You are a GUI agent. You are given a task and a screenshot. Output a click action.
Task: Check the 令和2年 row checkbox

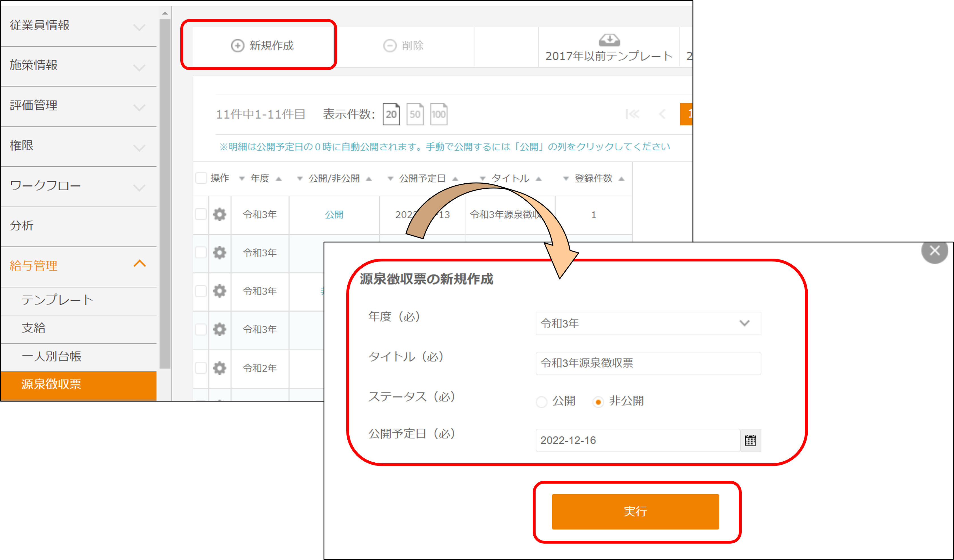(201, 368)
